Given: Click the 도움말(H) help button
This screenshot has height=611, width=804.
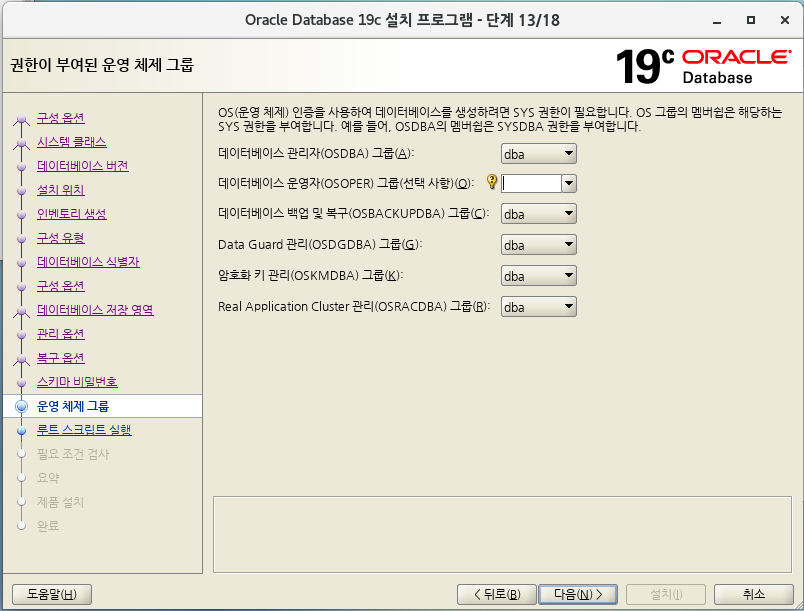Looking at the screenshot, I should click(x=52, y=594).
